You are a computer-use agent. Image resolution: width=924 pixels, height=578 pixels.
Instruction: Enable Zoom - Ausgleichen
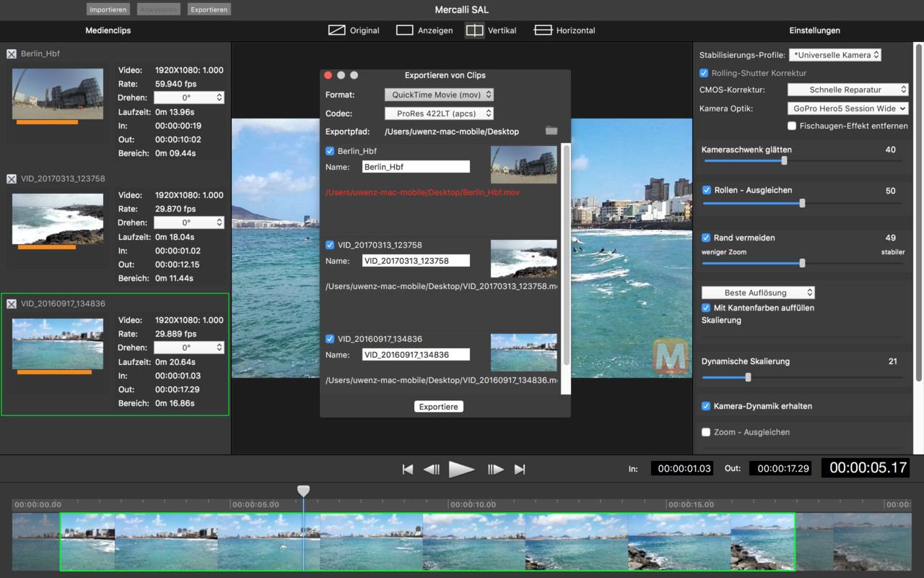tap(707, 432)
